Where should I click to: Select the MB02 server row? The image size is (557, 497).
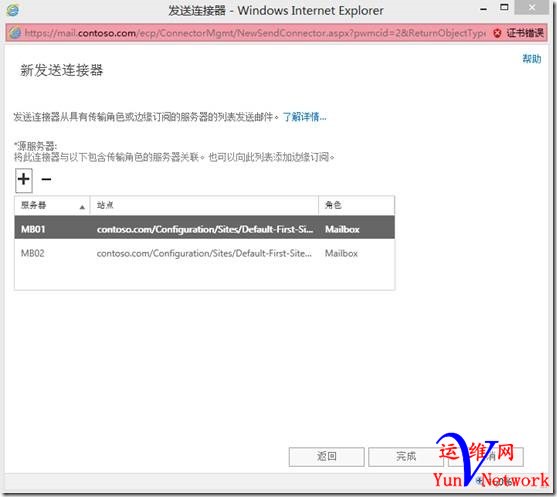pyautogui.click(x=204, y=253)
